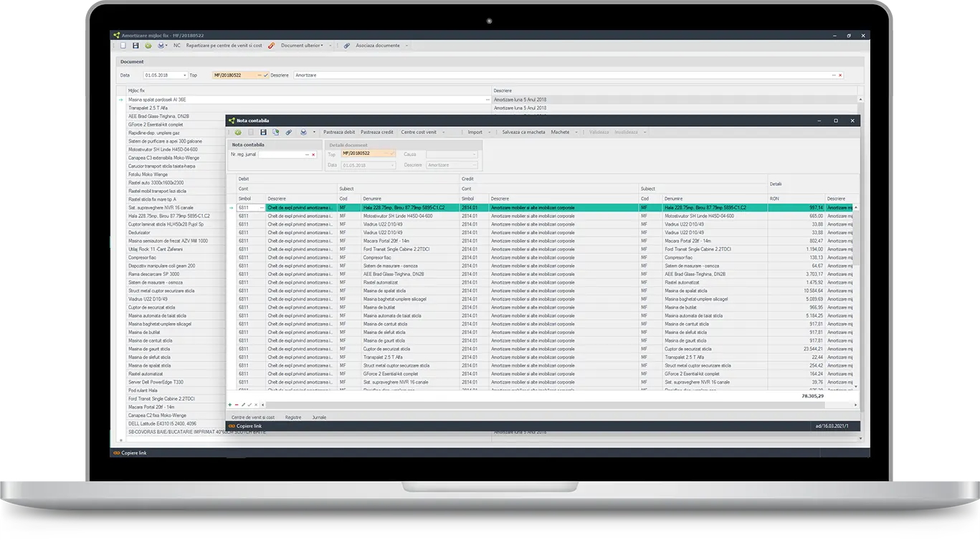
Task: Switch to Centre de venit si cost tab
Action: click(253, 417)
